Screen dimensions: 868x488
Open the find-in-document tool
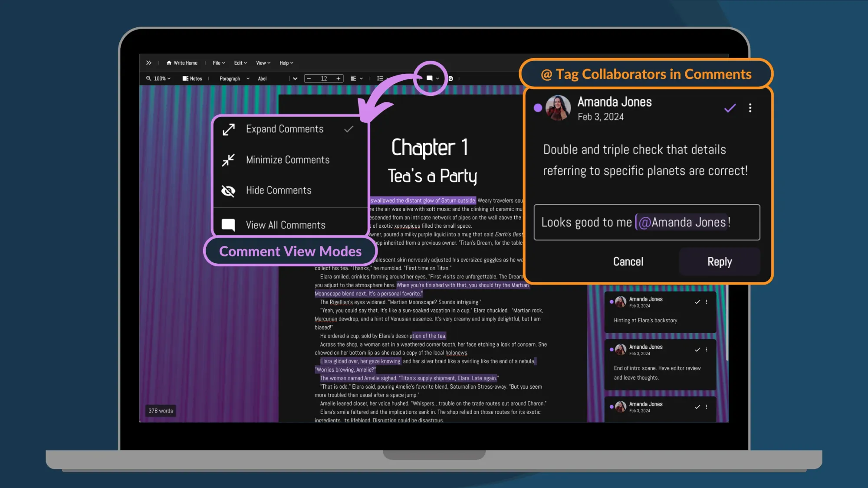point(451,79)
